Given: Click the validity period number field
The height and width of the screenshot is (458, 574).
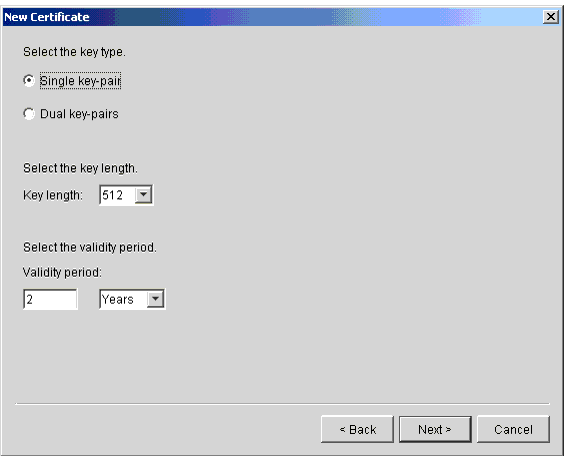Looking at the screenshot, I should pyautogui.click(x=50, y=299).
